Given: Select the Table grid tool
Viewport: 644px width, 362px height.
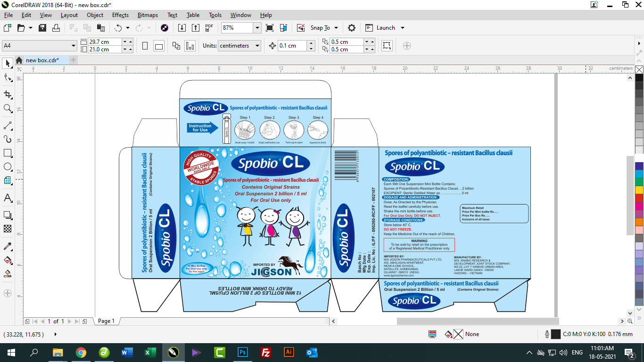Looking at the screenshot, I should coord(8,180).
